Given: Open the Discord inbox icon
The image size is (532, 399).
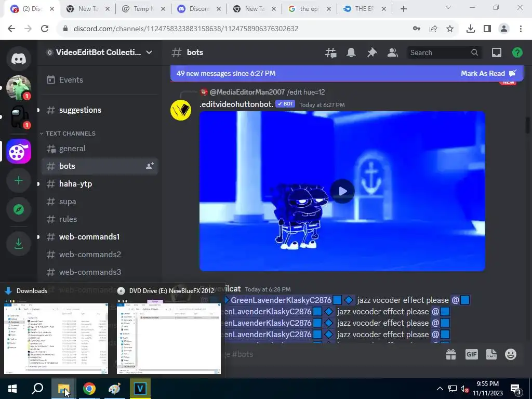Looking at the screenshot, I should pyautogui.click(x=497, y=52).
